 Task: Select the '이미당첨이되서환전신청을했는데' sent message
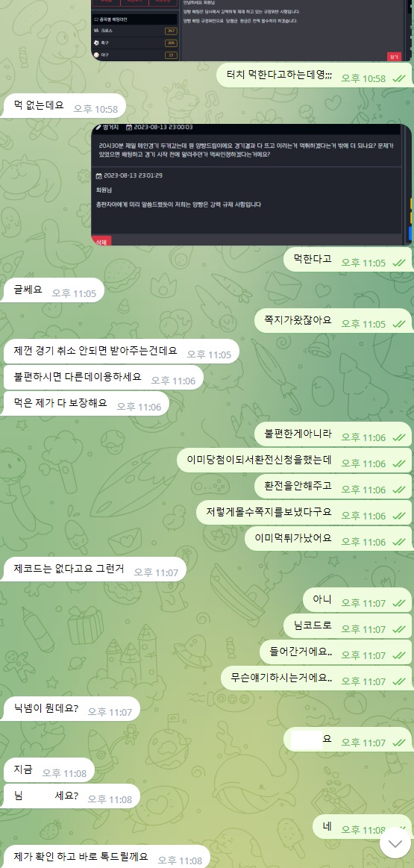click(295, 460)
